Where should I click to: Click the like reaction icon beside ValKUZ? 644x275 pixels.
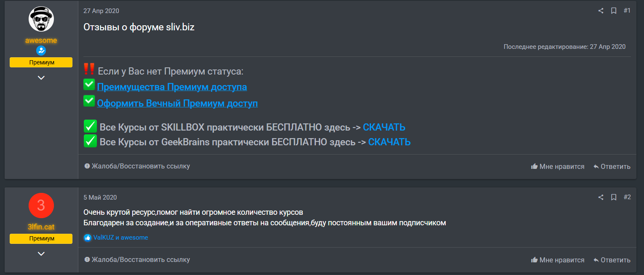click(x=88, y=238)
